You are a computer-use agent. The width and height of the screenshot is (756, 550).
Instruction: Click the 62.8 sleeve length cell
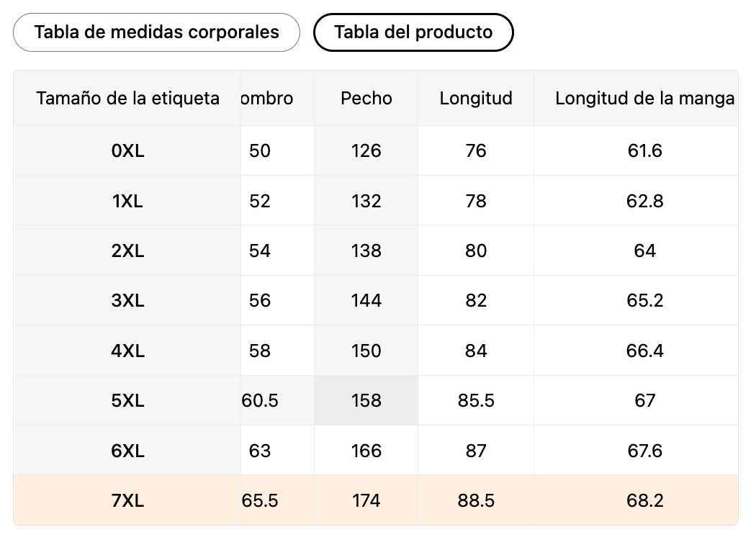644,201
